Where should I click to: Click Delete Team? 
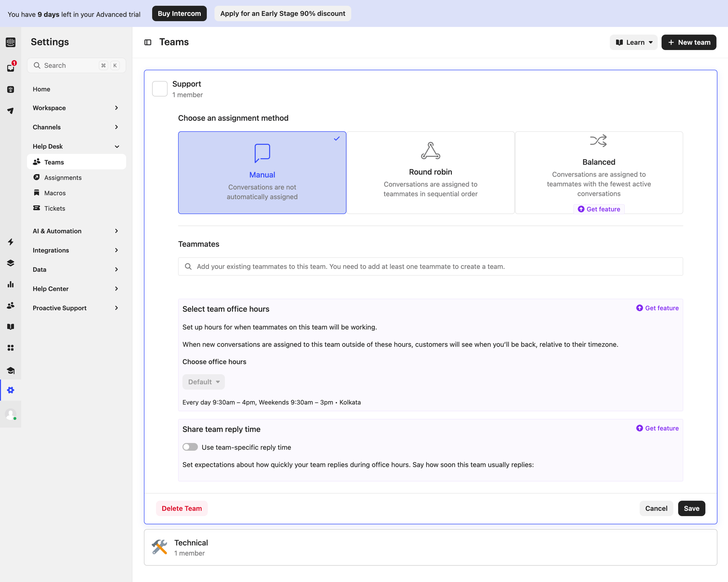coord(181,508)
